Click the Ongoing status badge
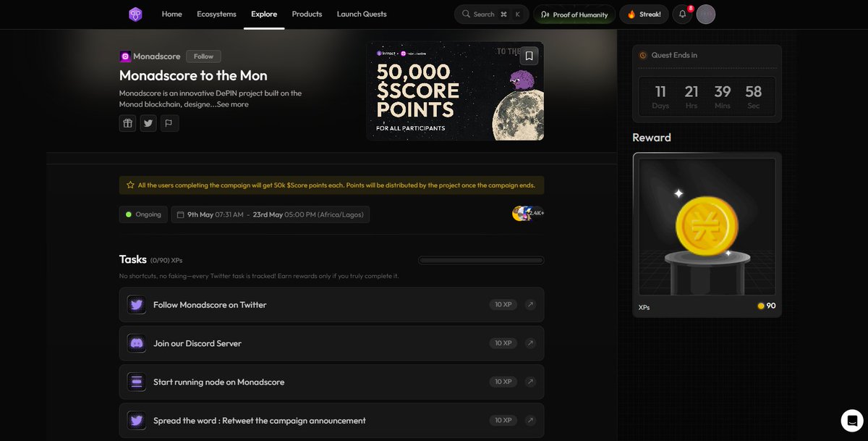The width and height of the screenshot is (868, 441). point(143,214)
